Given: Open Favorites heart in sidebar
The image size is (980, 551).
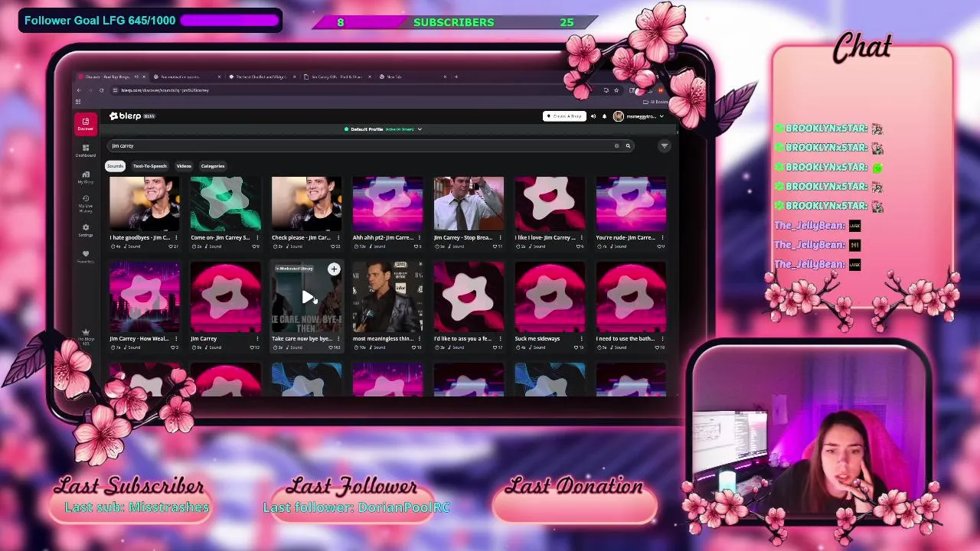Looking at the screenshot, I should (86, 256).
